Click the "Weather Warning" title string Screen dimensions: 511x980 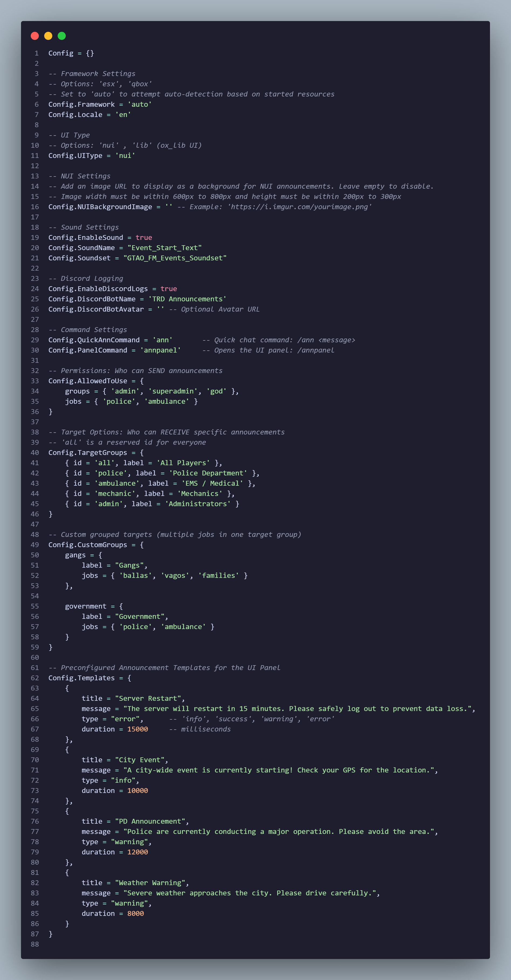(x=150, y=883)
